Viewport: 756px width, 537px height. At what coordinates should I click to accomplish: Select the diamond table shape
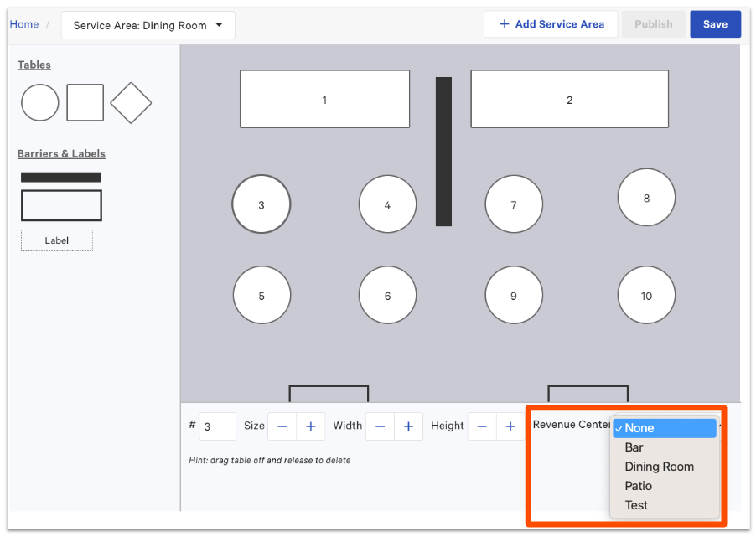[x=131, y=103]
